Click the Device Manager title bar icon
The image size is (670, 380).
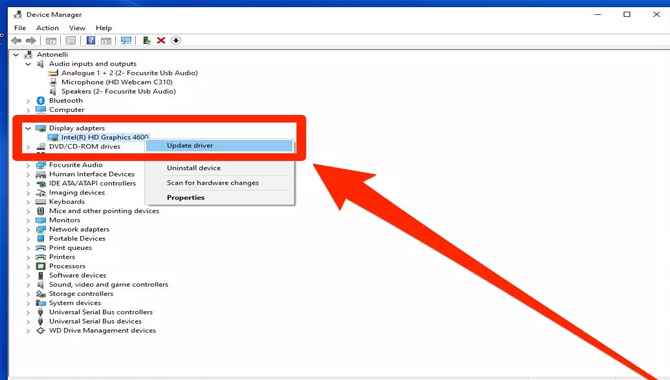(18, 15)
